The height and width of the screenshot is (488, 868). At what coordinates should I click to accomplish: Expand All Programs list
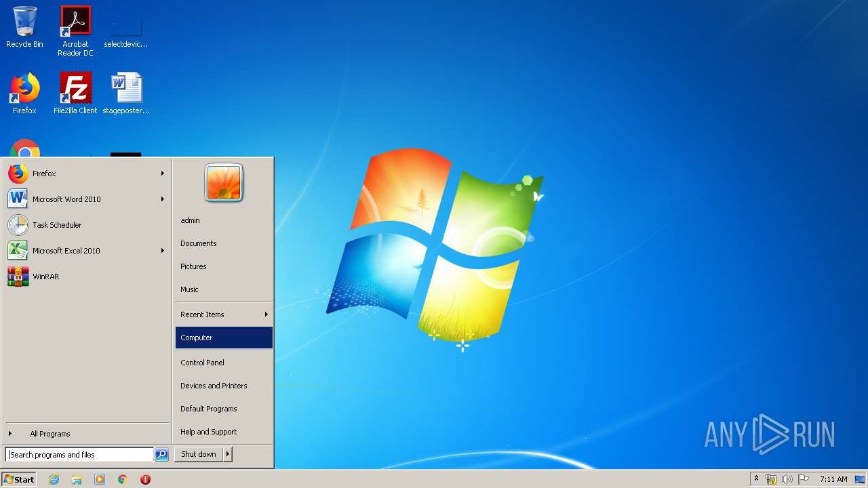87,434
